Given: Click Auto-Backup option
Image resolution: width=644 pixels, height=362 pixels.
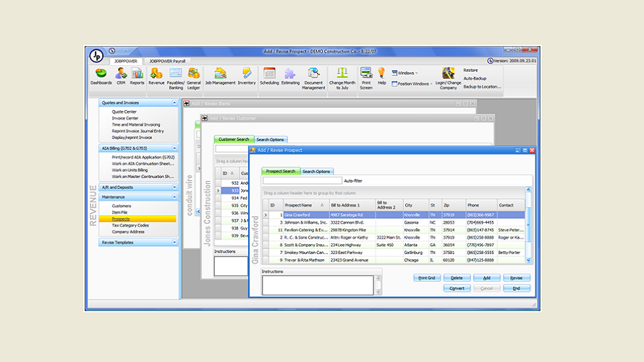Looking at the screenshot, I should [x=475, y=78].
